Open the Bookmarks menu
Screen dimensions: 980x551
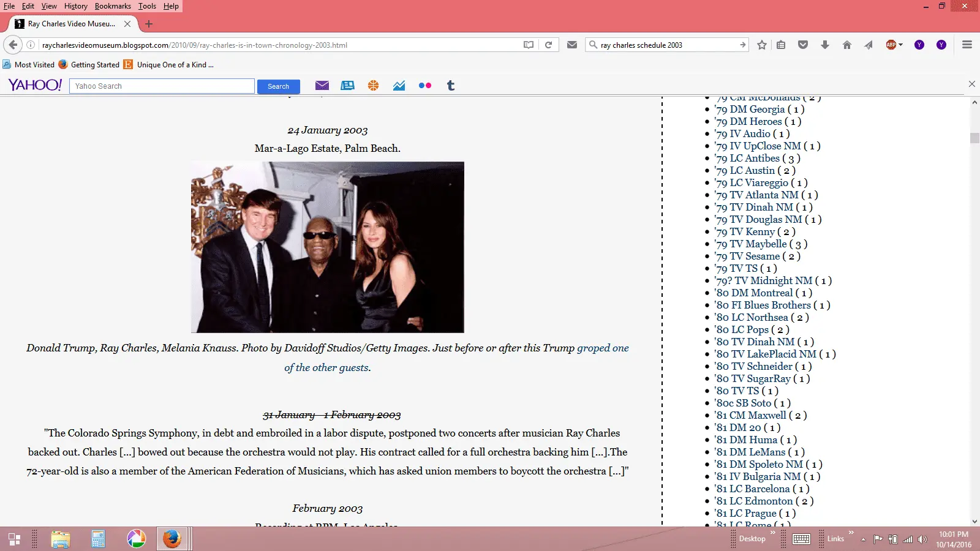click(113, 6)
